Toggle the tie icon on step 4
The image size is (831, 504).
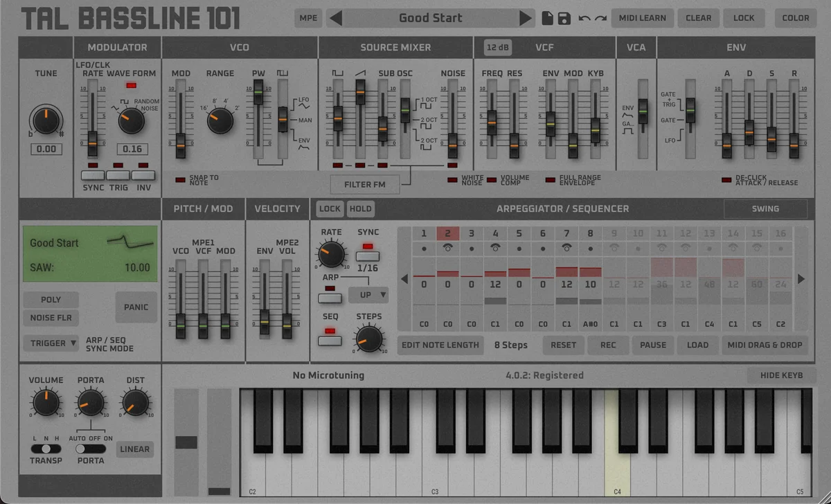tap(495, 247)
